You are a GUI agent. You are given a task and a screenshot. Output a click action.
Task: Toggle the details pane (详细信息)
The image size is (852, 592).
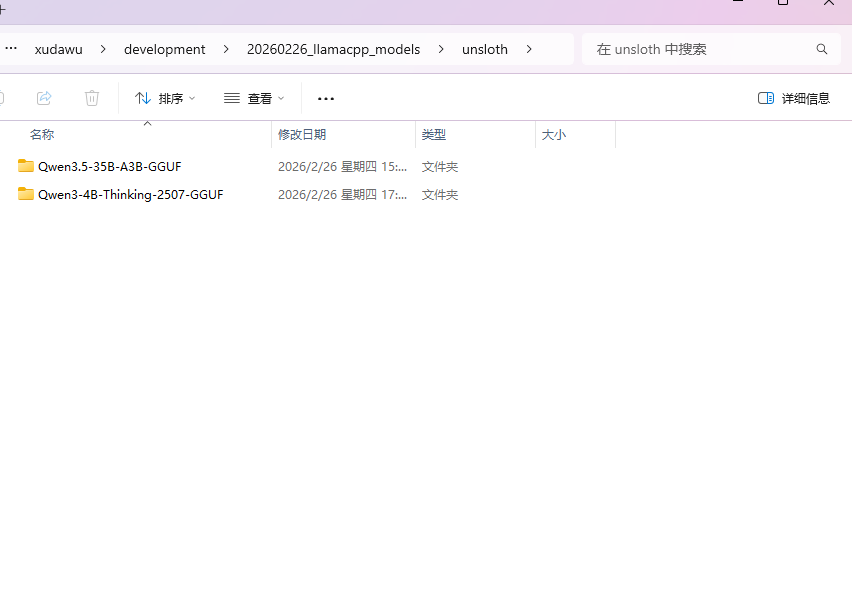pos(794,98)
